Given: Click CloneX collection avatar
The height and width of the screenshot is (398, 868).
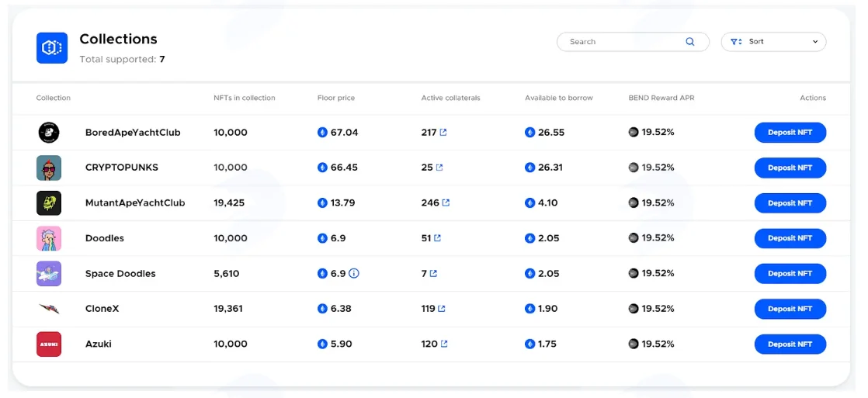Looking at the screenshot, I should click(x=49, y=308).
